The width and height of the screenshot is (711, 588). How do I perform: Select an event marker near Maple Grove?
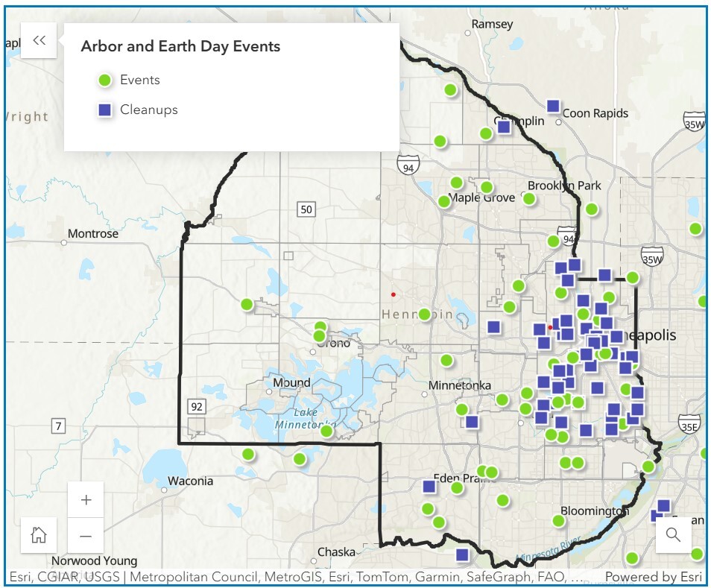[456, 182]
